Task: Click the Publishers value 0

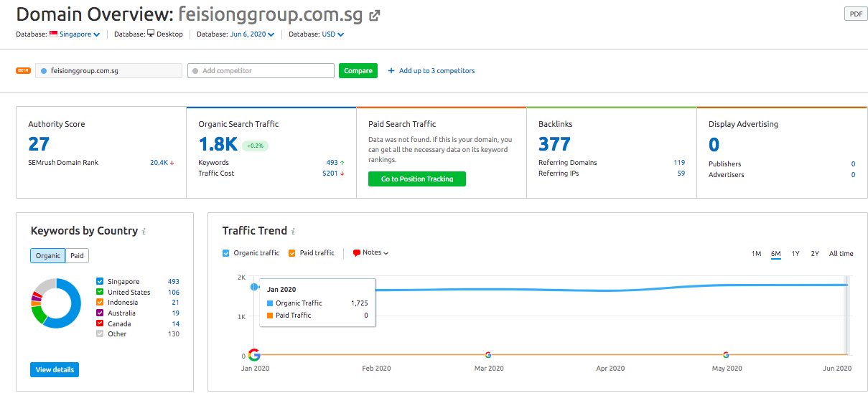Action: (853, 164)
